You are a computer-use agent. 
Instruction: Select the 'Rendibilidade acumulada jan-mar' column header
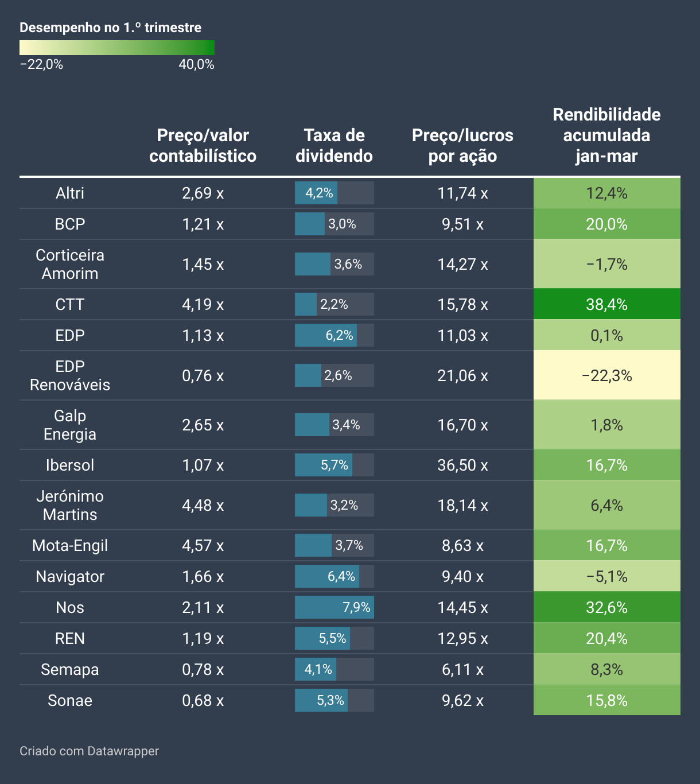[x=606, y=135]
